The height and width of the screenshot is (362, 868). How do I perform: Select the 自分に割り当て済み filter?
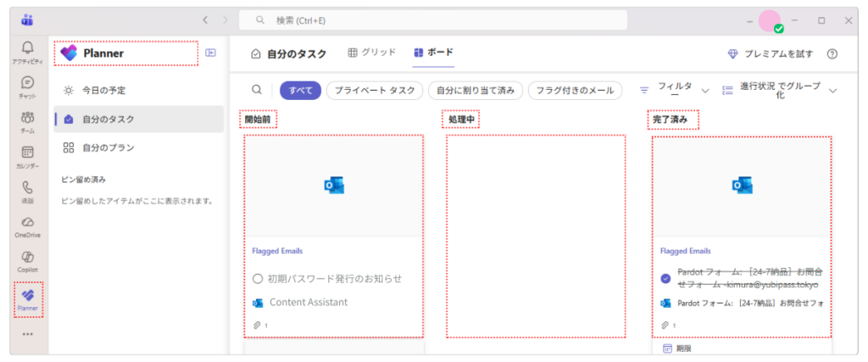pyautogui.click(x=476, y=91)
